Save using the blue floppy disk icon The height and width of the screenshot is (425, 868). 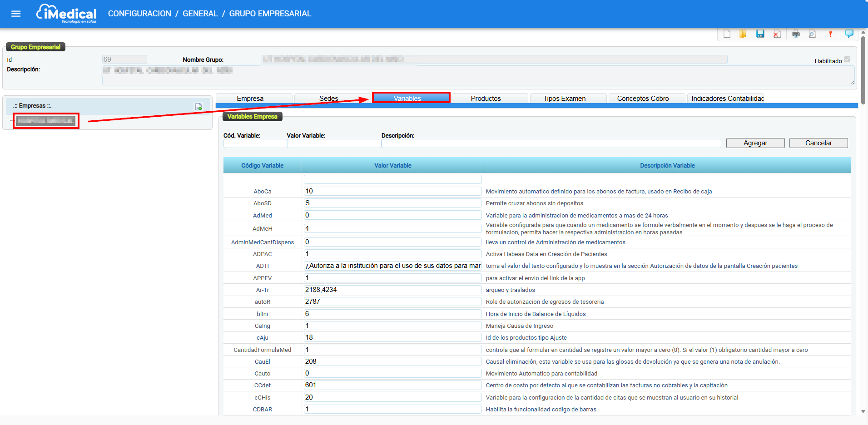760,34
